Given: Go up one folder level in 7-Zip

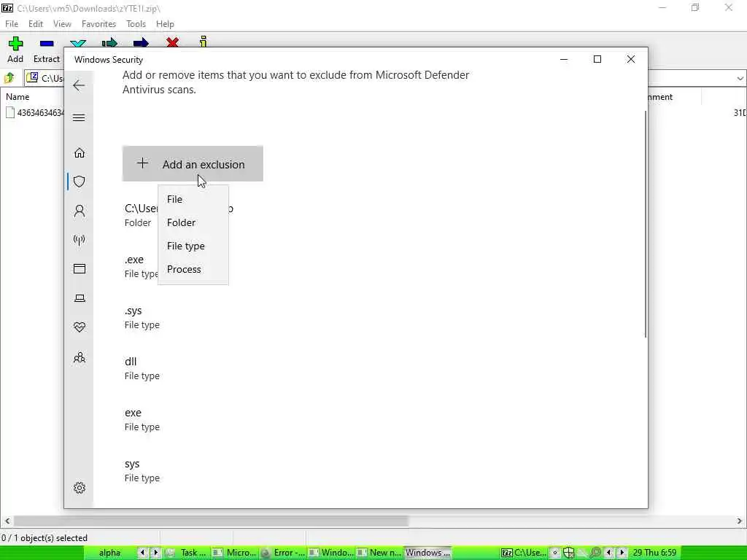Looking at the screenshot, I should pos(9,77).
